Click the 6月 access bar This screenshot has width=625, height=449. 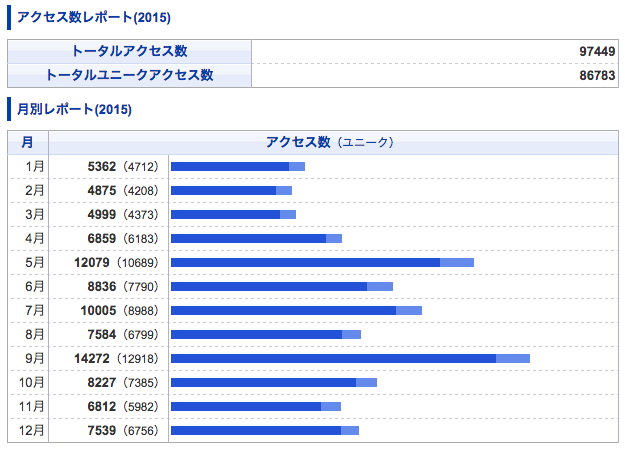[x=282, y=286]
